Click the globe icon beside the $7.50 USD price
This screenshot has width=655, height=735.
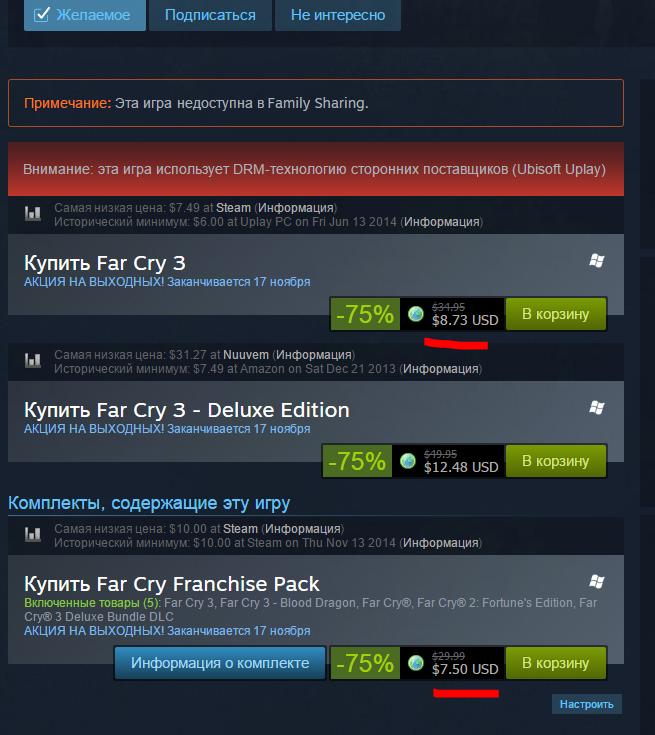point(415,663)
